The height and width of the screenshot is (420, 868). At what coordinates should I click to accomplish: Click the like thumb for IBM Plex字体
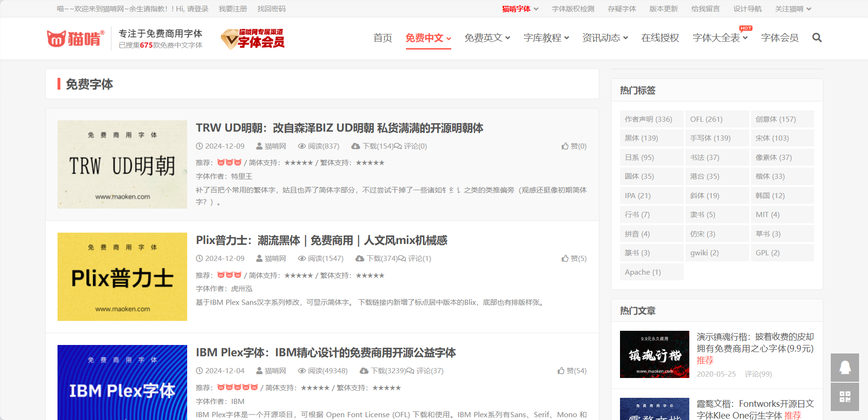561,371
